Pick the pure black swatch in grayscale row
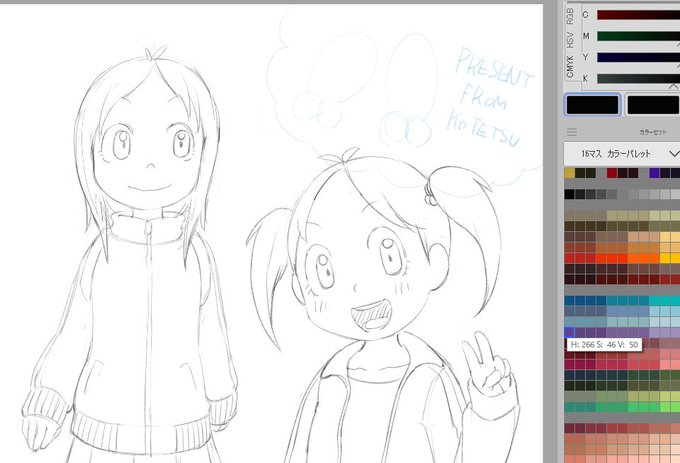 [569, 194]
